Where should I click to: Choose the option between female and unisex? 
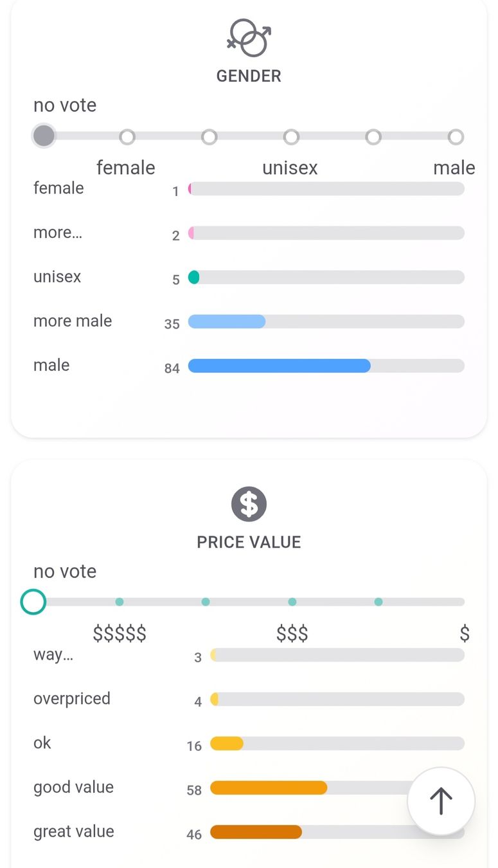(209, 137)
